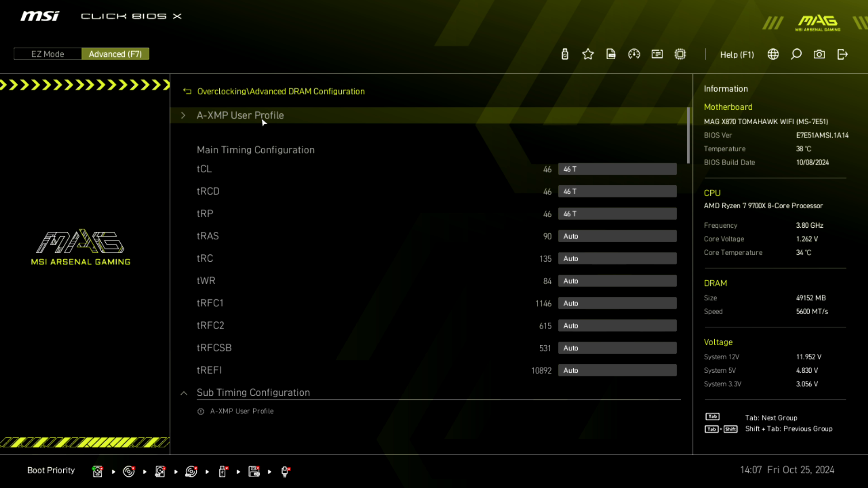The width and height of the screenshot is (868, 488).
Task: Click the exit door icon
Action: [842, 54]
